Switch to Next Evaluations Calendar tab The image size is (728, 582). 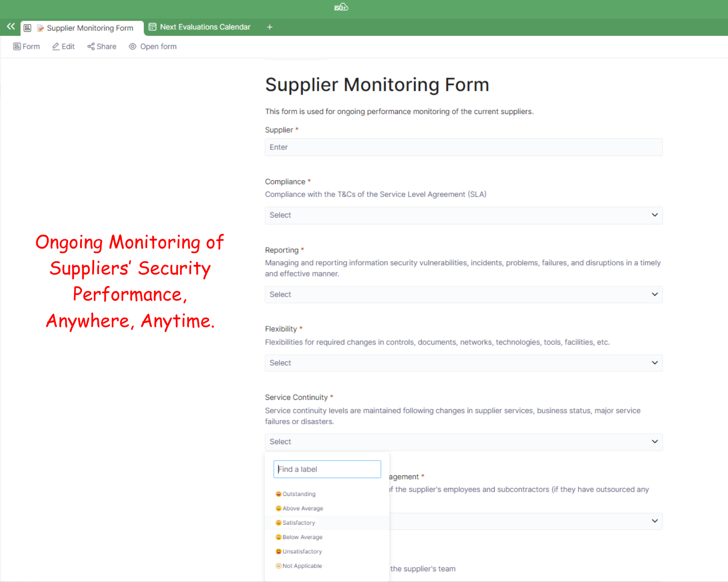(205, 27)
